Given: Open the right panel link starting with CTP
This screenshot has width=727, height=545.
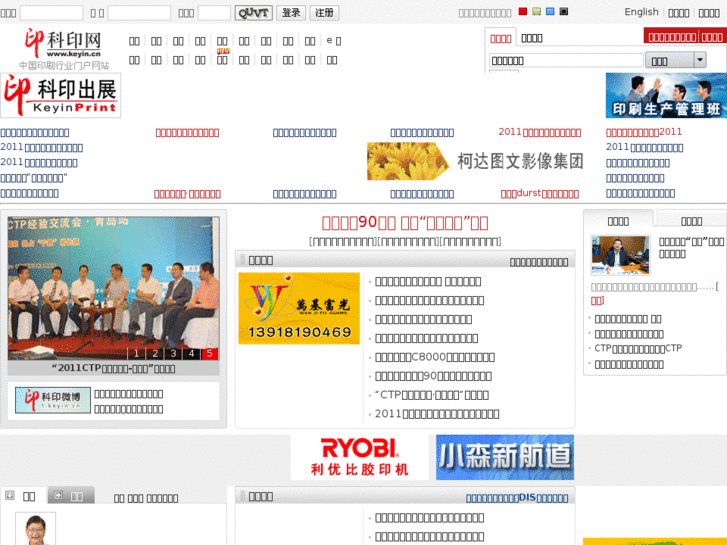Looking at the screenshot, I should [638, 348].
